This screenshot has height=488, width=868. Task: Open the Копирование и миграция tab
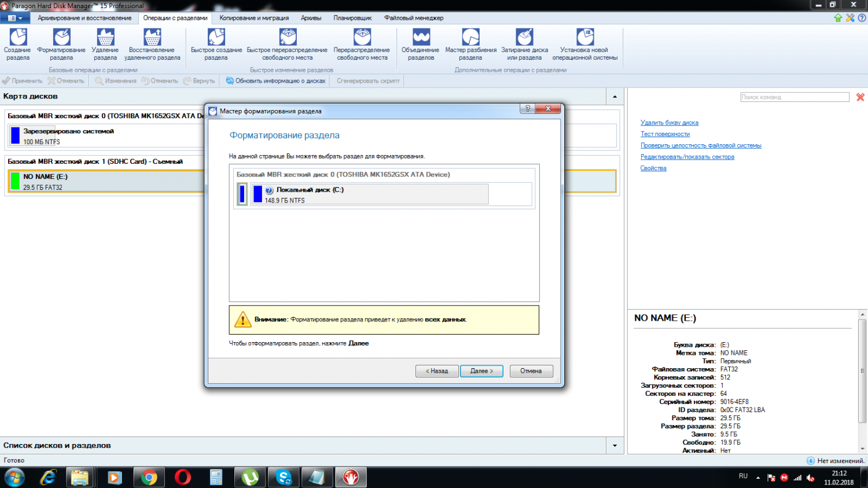pyautogui.click(x=254, y=18)
